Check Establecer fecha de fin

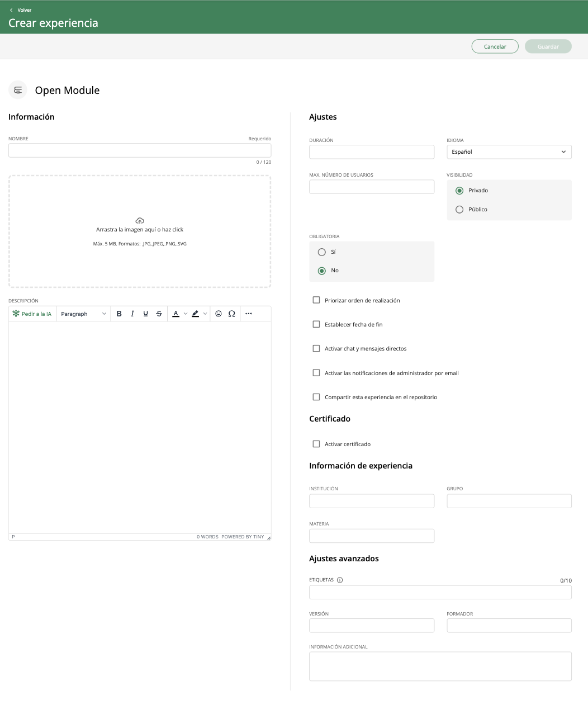point(316,324)
